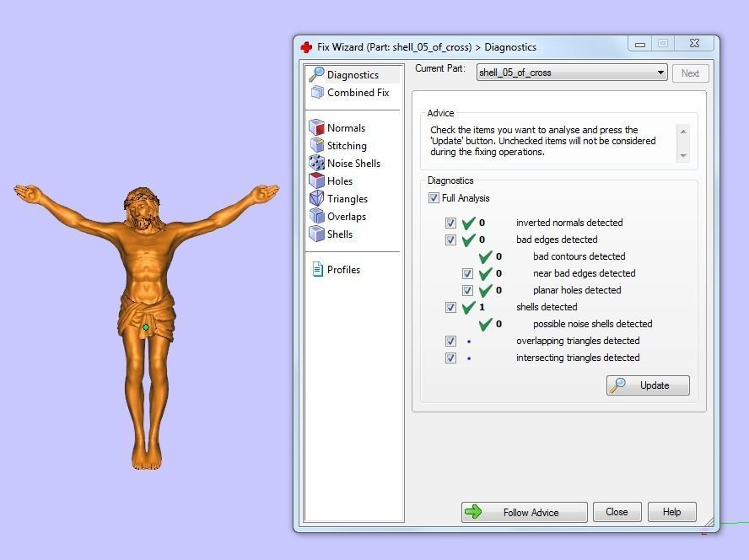Toggle planar holes detected checkbox

point(467,290)
